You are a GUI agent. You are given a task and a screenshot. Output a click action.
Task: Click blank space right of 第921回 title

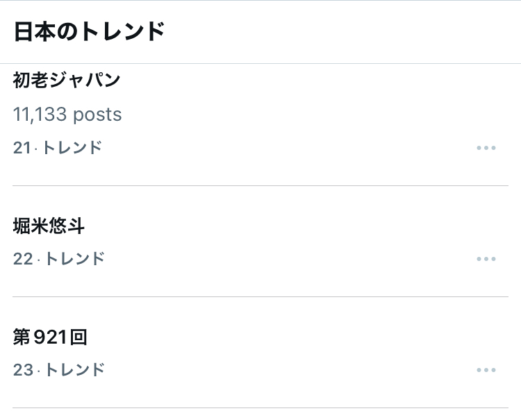click(x=278, y=337)
